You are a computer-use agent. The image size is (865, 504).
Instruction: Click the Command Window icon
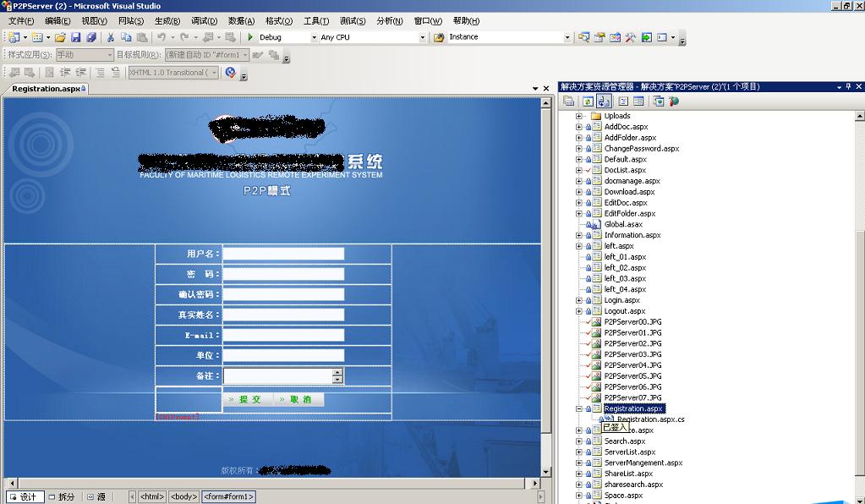point(662,37)
